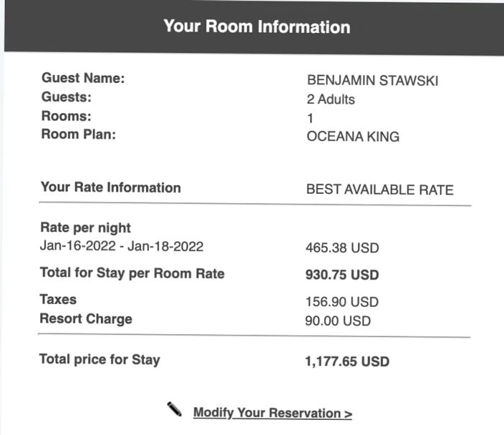This screenshot has height=435, width=504.
Task: Click the 1,177.65 USD total price
Action: pos(347,362)
